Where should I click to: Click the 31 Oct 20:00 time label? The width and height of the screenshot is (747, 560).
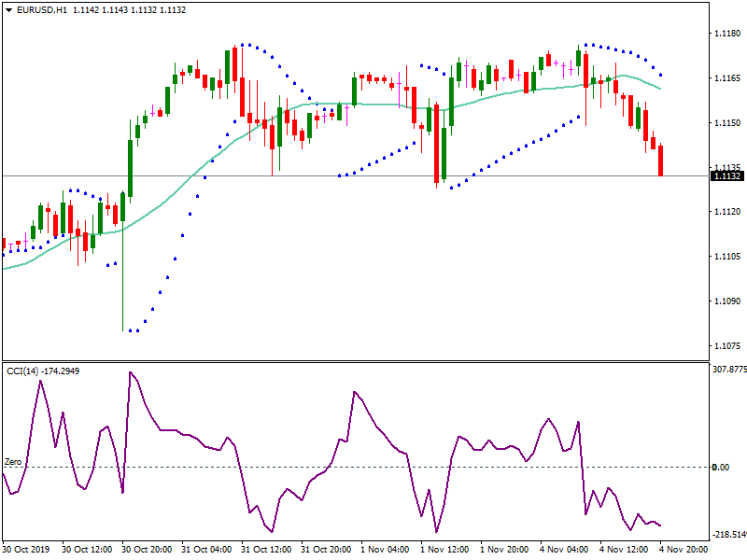click(326, 550)
